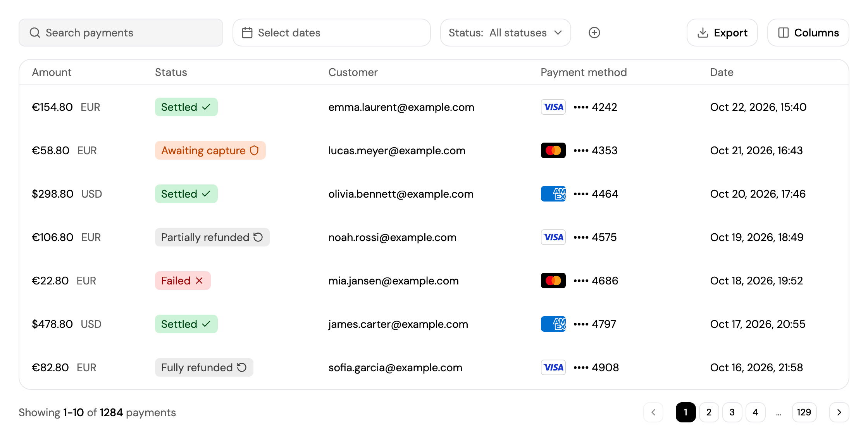This screenshot has width=868, height=441.
Task: Click the Mastercard icon for 4353
Action: [553, 150]
